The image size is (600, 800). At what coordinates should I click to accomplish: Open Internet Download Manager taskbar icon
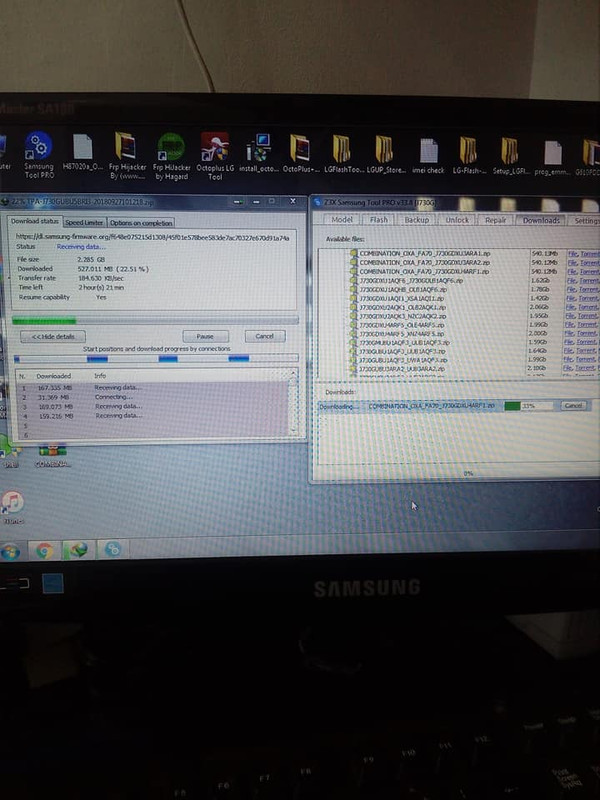click(78, 550)
